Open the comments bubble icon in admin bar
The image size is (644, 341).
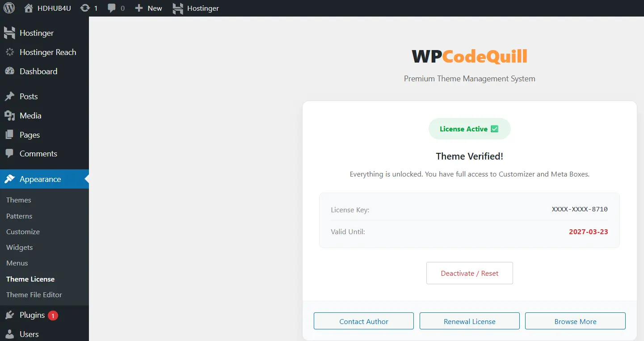pos(112,8)
